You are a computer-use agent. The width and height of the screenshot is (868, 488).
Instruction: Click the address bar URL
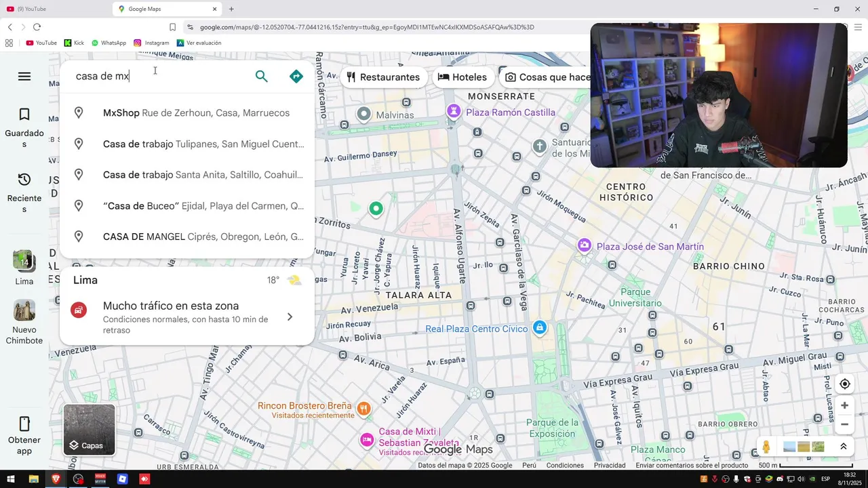(367, 27)
